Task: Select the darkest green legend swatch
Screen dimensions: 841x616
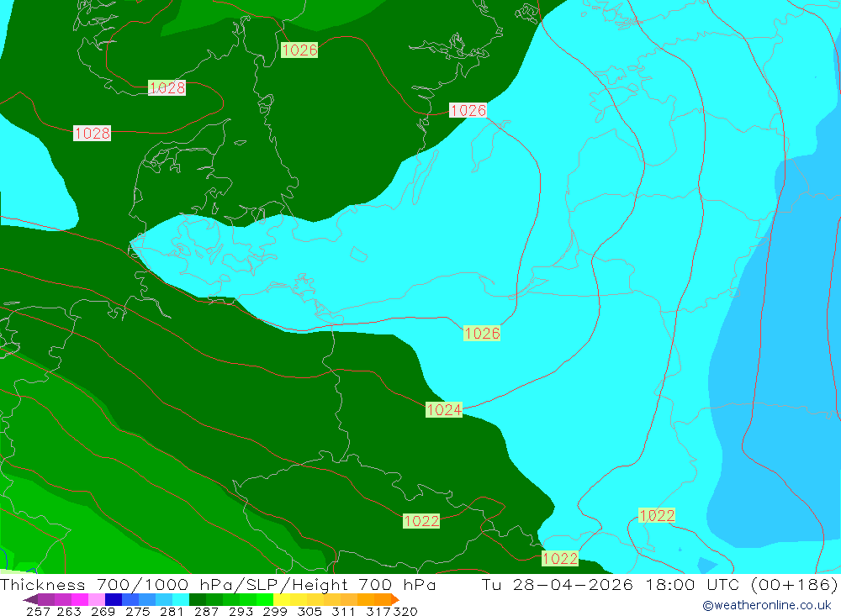Action: pos(197,599)
